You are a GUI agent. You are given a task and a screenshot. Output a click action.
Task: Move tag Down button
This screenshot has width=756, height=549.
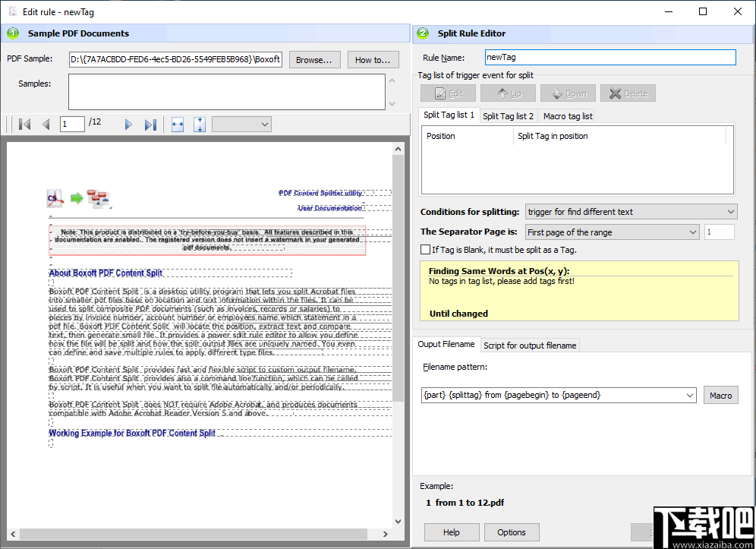(568, 93)
